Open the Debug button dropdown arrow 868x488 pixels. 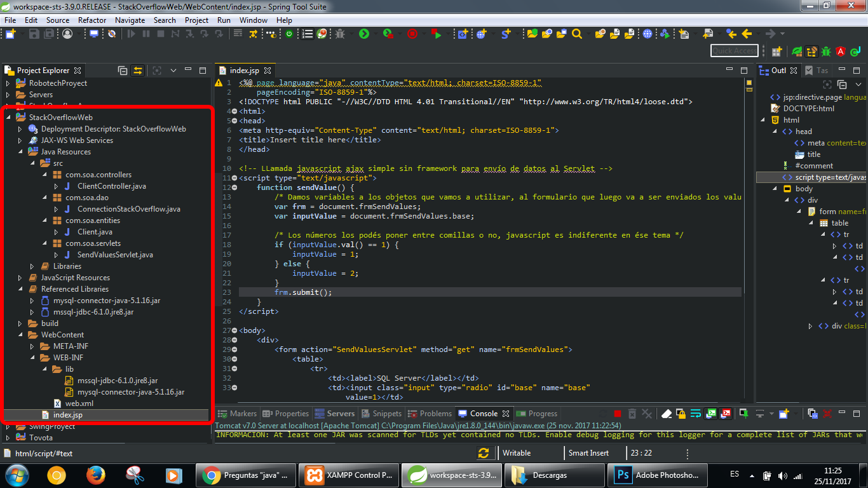coord(351,34)
